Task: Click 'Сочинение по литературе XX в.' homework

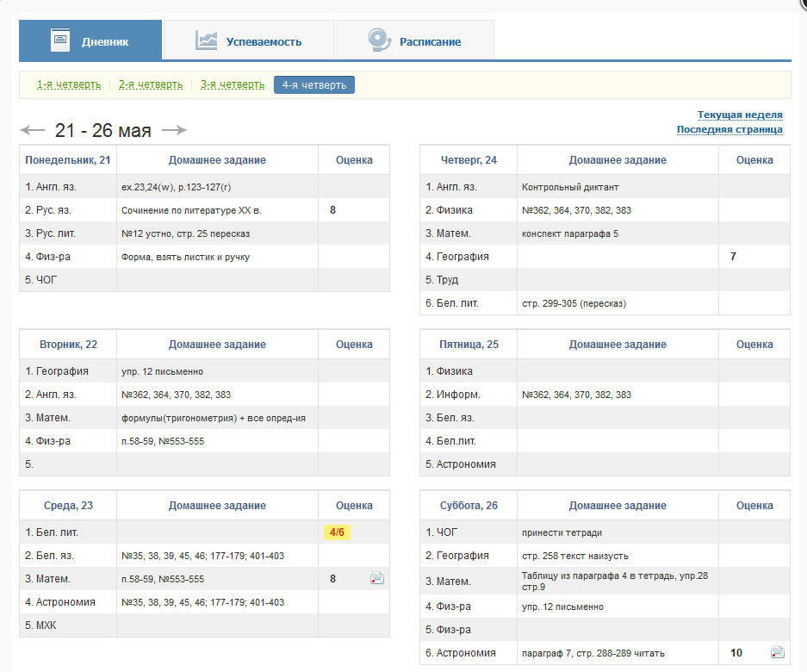Action: tap(191, 210)
